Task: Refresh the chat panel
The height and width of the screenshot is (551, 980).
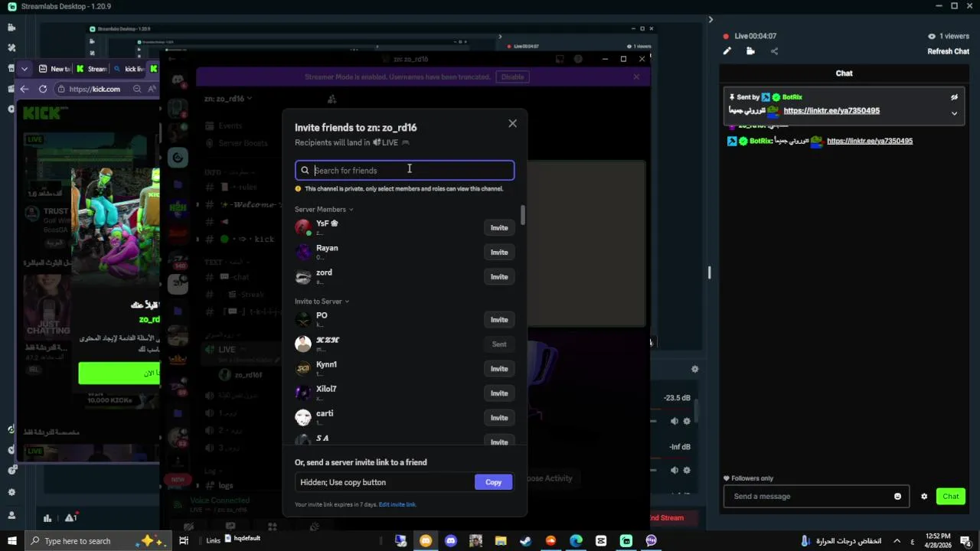Action: (x=948, y=51)
